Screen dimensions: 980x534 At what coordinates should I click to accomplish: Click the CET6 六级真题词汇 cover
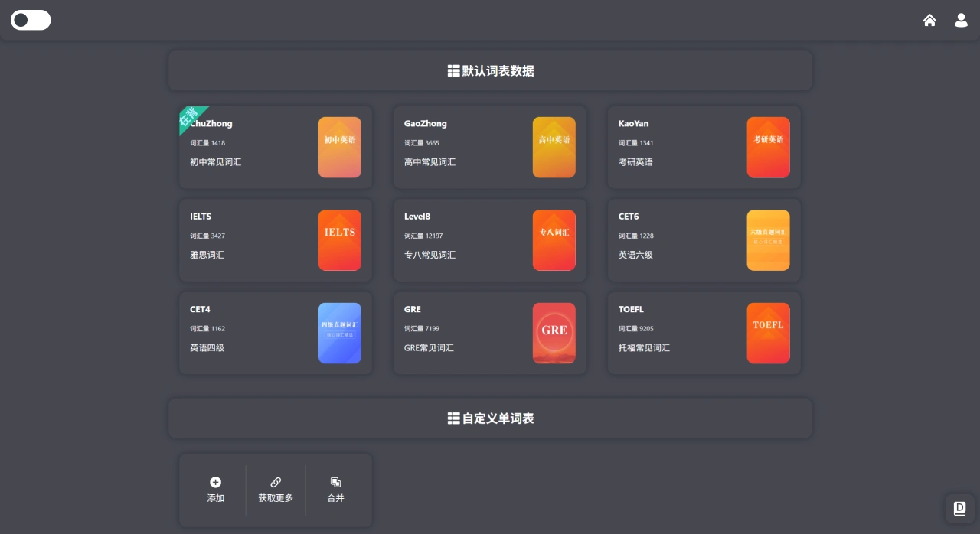pos(768,239)
